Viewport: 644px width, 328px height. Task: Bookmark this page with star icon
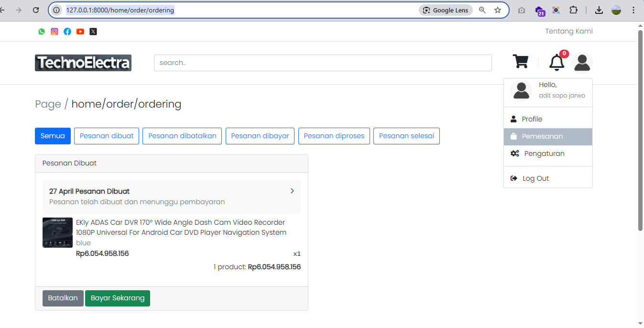(498, 10)
